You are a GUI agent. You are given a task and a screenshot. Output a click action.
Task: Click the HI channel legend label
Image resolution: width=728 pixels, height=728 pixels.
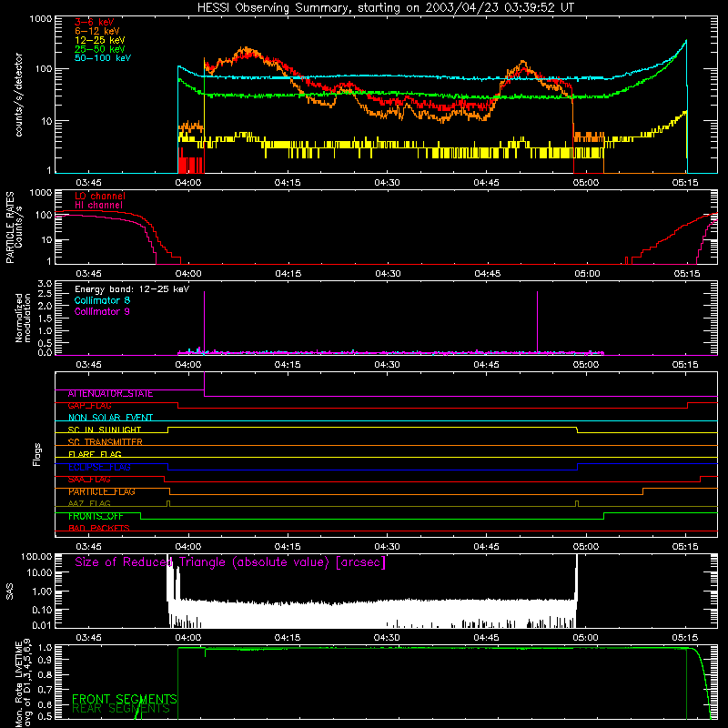click(x=99, y=206)
